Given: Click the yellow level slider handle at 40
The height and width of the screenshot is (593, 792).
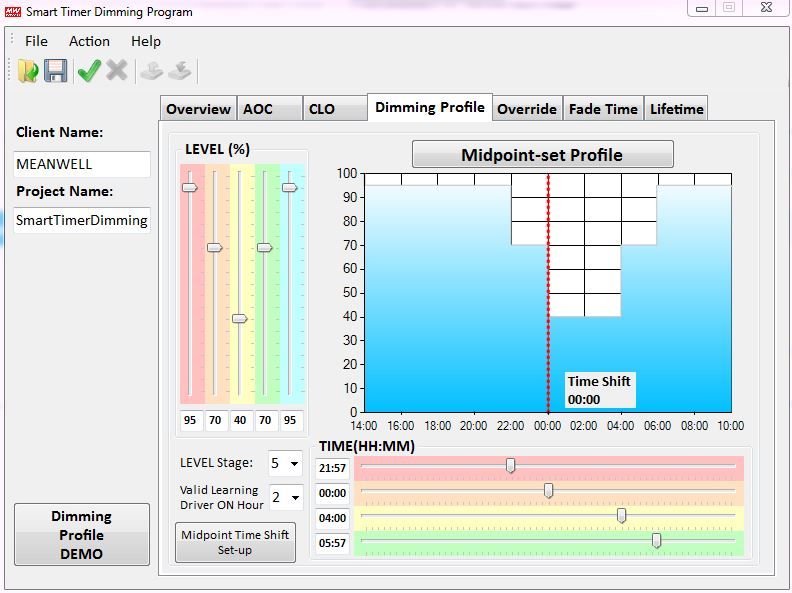Looking at the screenshot, I should pos(239,318).
